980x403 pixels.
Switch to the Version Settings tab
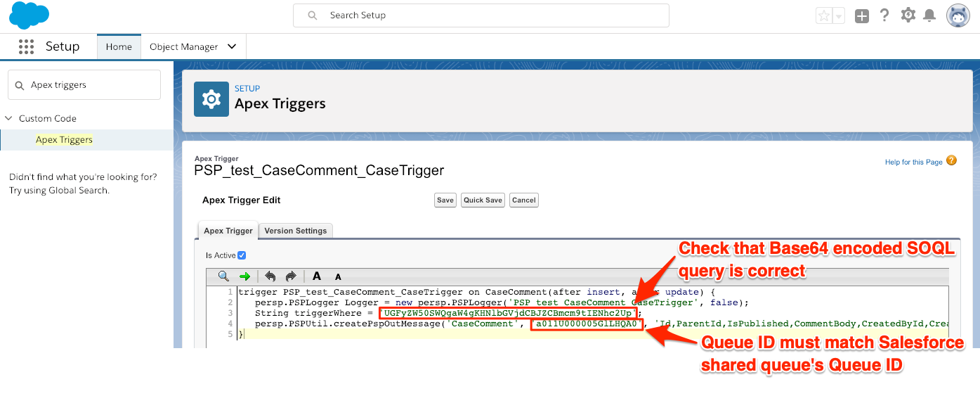[x=296, y=231]
